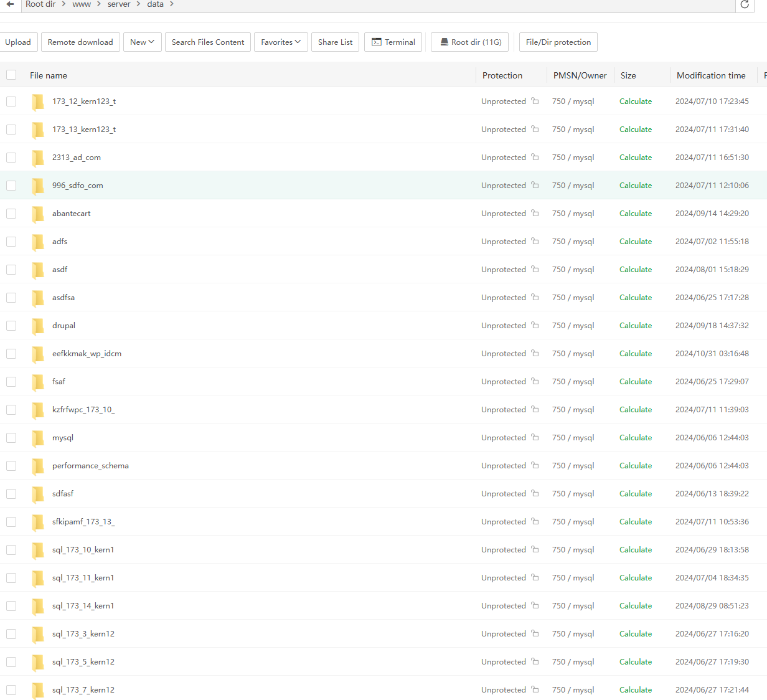Open File/Dir protection
Image resolution: width=767 pixels, height=700 pixels.
tap(558, 42)
